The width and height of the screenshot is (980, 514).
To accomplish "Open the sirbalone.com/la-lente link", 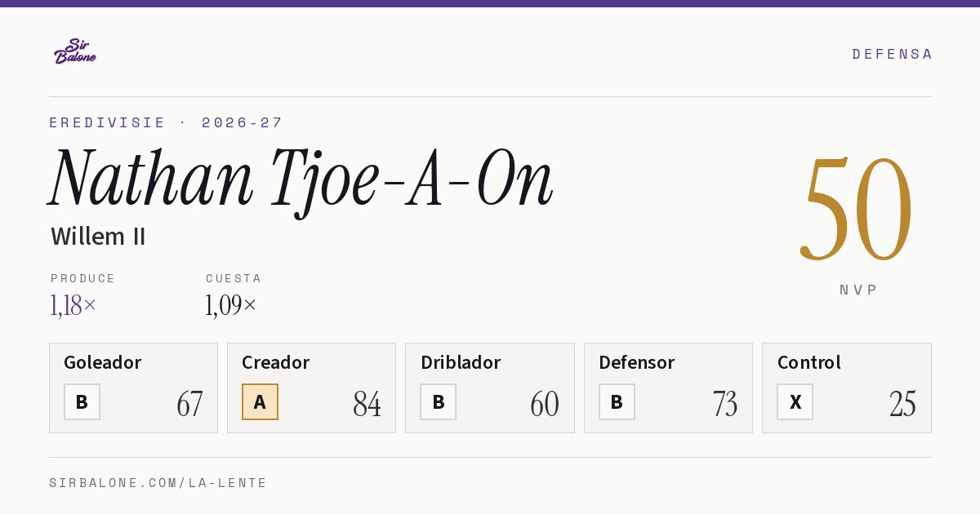I will pos(158,483).
